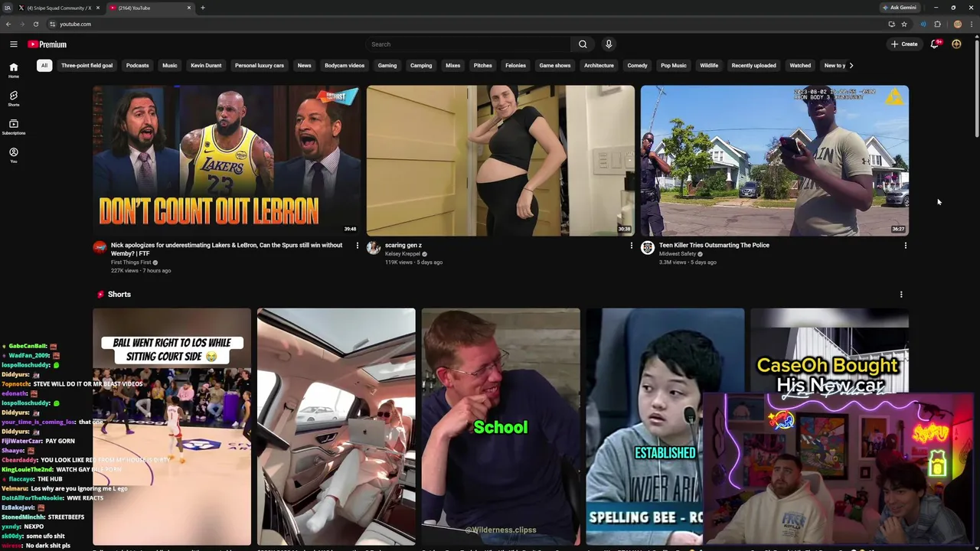This screenshot has width=980, height=551.
Task: Reload the page
Action: tap(35, 24)
